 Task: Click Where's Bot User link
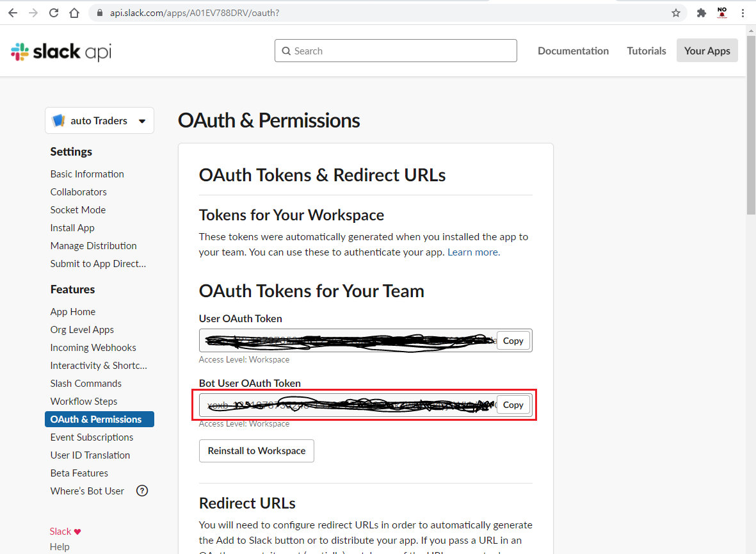click(x=87, y=491)
